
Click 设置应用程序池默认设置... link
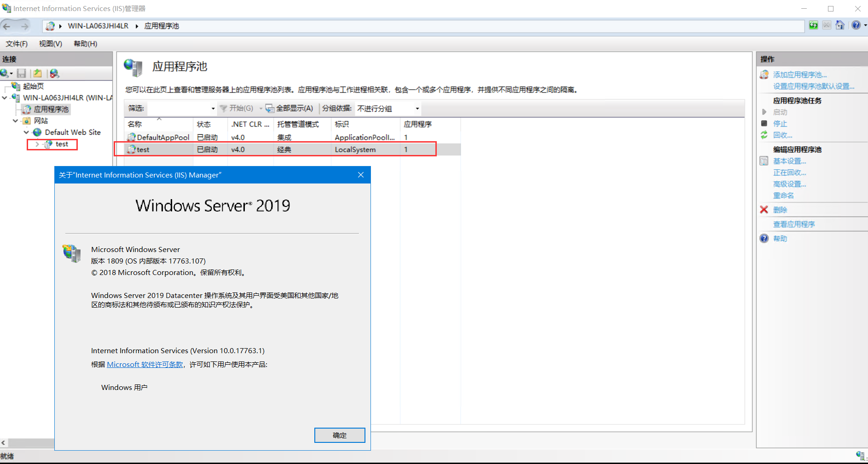(814, 86)
